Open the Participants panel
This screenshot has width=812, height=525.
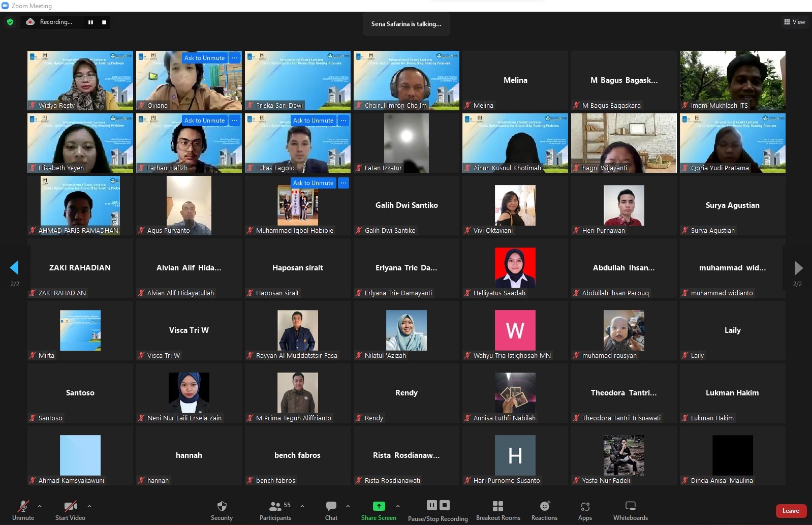pyautogui.click(x=275, y=510)
